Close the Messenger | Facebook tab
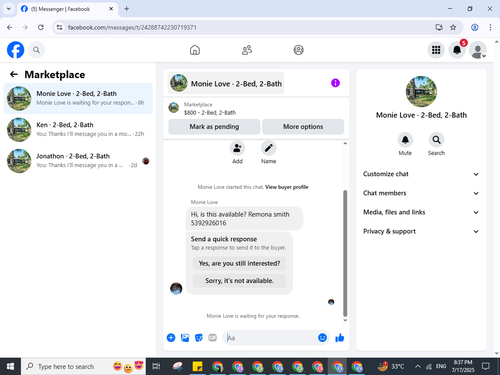 tap(111, 9)
